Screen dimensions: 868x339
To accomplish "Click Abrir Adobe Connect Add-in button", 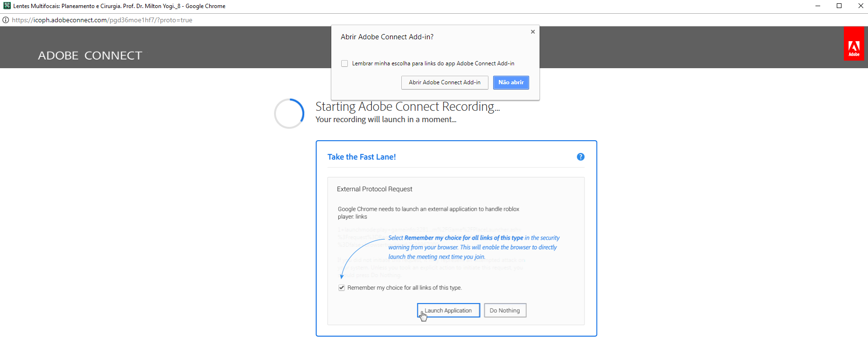I will (x=445, y=82).
